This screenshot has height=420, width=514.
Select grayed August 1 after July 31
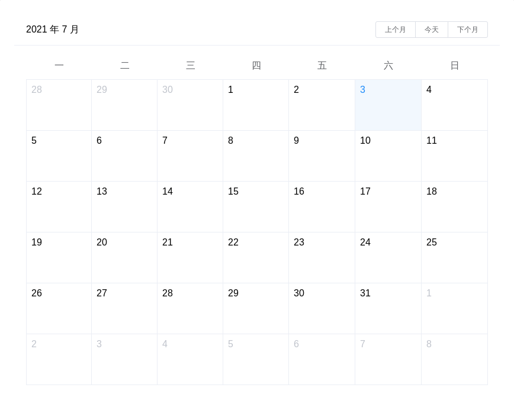(454, 309)
